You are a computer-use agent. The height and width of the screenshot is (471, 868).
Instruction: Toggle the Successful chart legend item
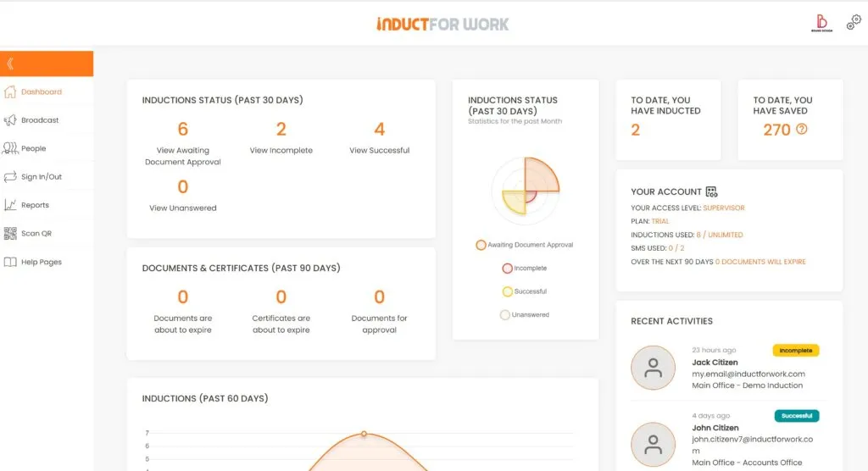coord(525,291)
